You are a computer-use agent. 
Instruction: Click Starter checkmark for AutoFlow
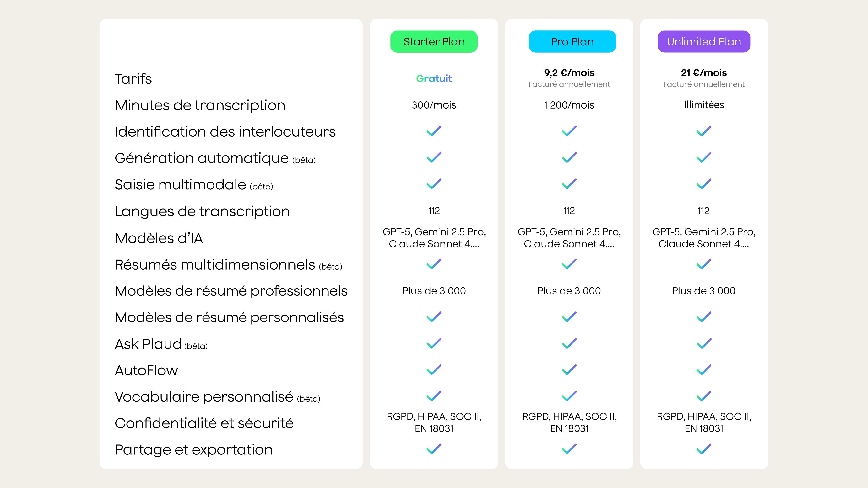pyautogui.click(x=434, y=370)
